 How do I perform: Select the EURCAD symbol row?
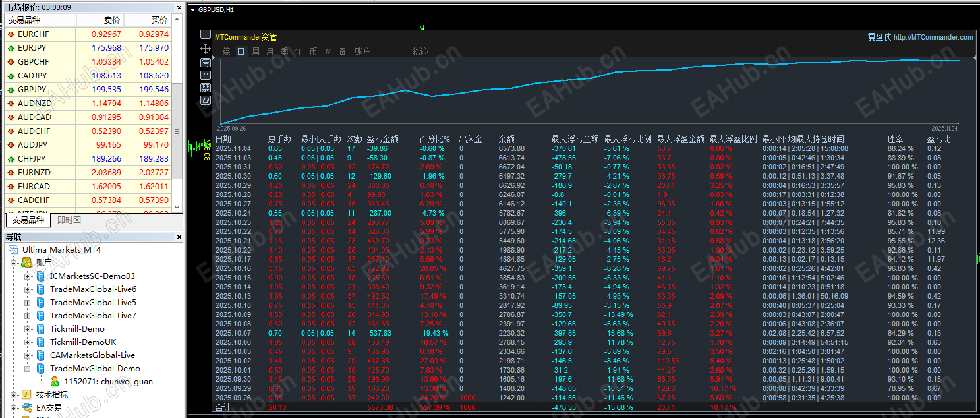pos(88,187)
